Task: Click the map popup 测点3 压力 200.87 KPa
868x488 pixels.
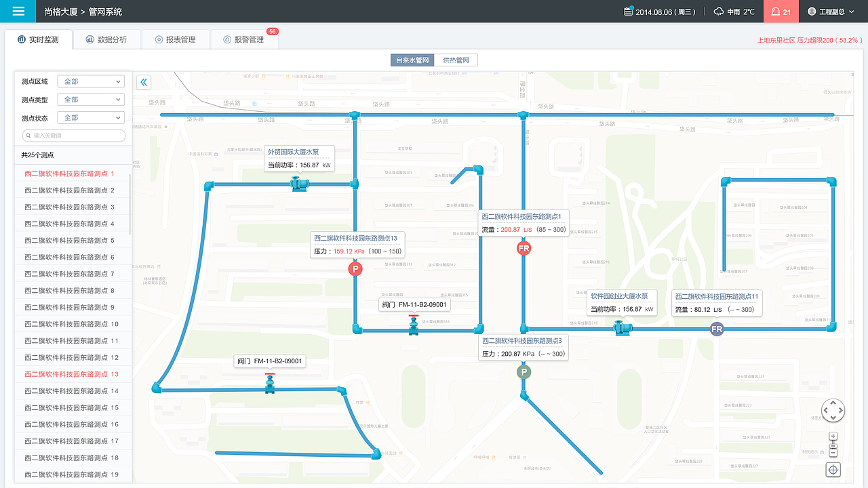Action: 524,347
